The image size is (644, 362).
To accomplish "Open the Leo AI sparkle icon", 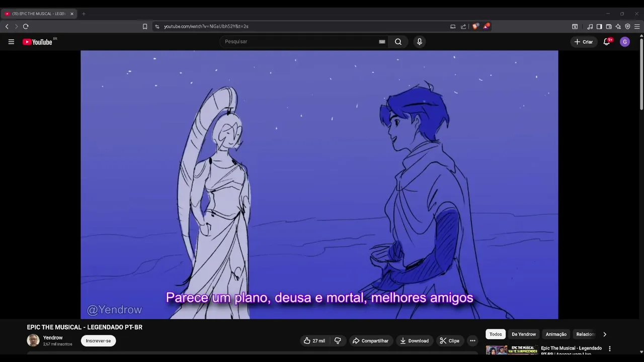I will pyautogui.click(x=618, y=27).
